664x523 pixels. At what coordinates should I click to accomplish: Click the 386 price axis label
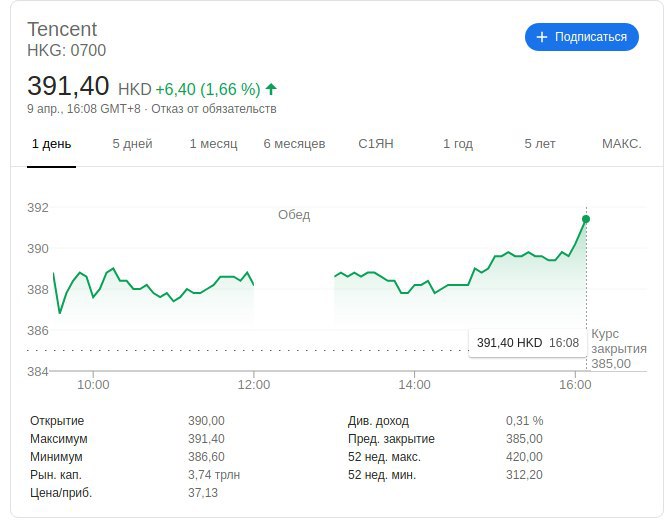38,330
